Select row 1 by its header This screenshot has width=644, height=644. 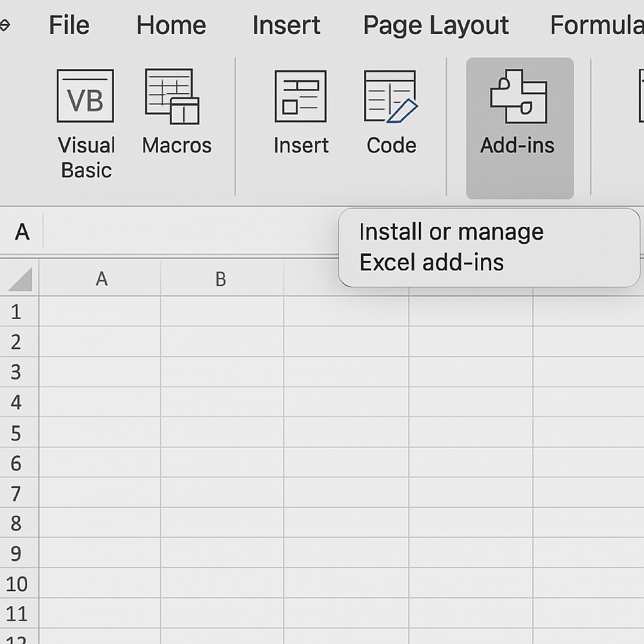click(x=19, y=311)
